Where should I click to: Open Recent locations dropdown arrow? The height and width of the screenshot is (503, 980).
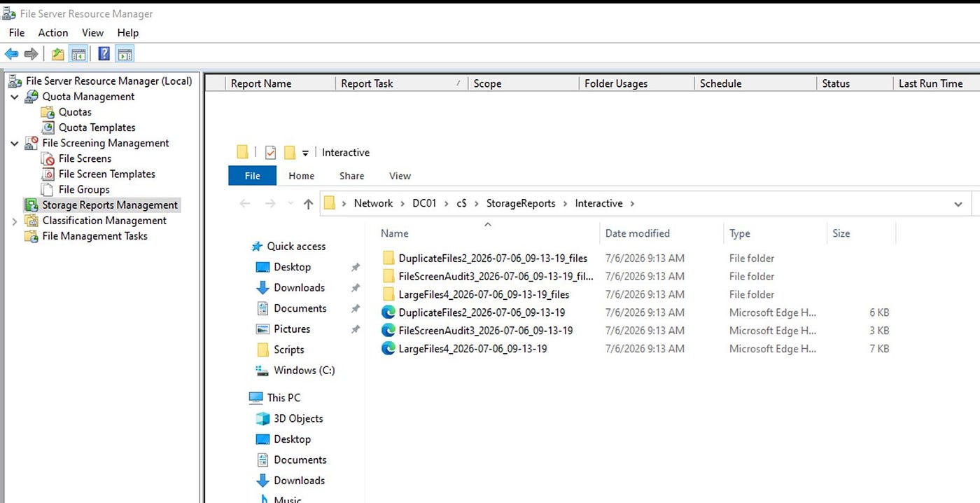pos(291,204)
